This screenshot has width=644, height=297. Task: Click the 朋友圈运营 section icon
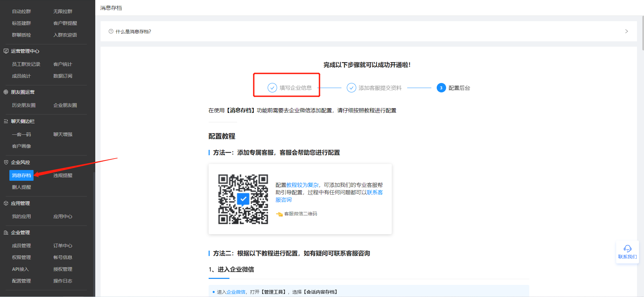tap(6, 92)
